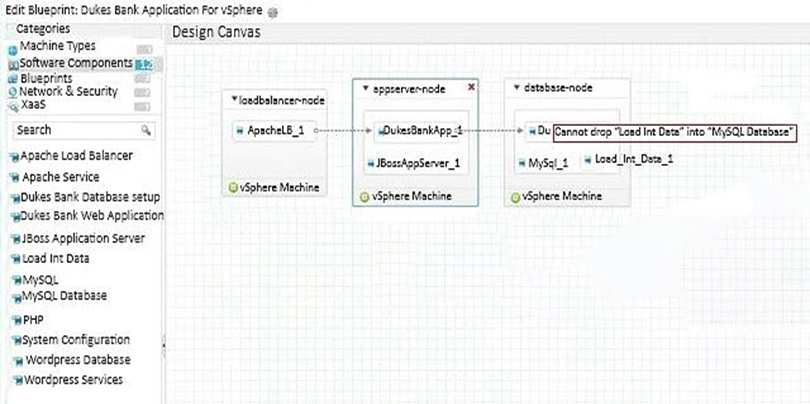The height and width of the screenshot is (404, 810).
Task: Click the Wordpress Services component icon
Action: pyautogui.click(x=15, y=381)
